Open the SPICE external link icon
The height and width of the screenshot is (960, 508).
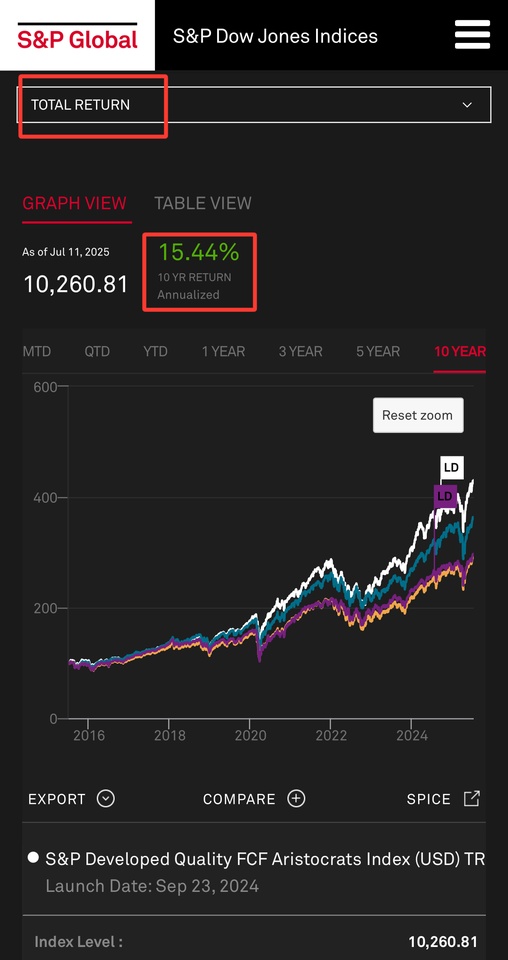click(x=471, y=798)
